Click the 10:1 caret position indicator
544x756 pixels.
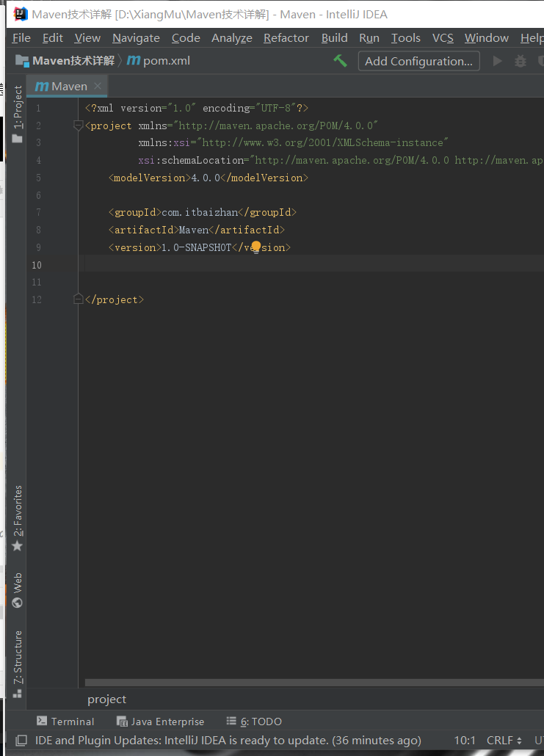(x=465, y=740)
